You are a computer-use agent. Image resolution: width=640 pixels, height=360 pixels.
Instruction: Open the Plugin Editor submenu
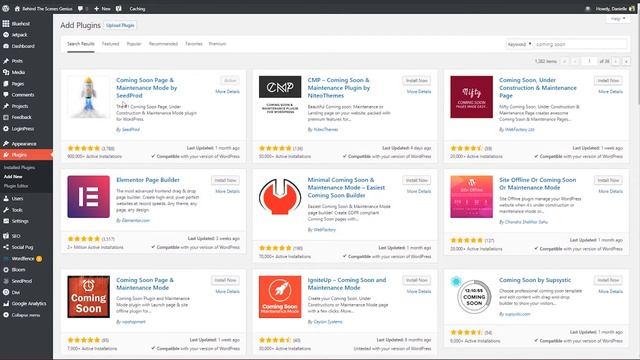16,186
